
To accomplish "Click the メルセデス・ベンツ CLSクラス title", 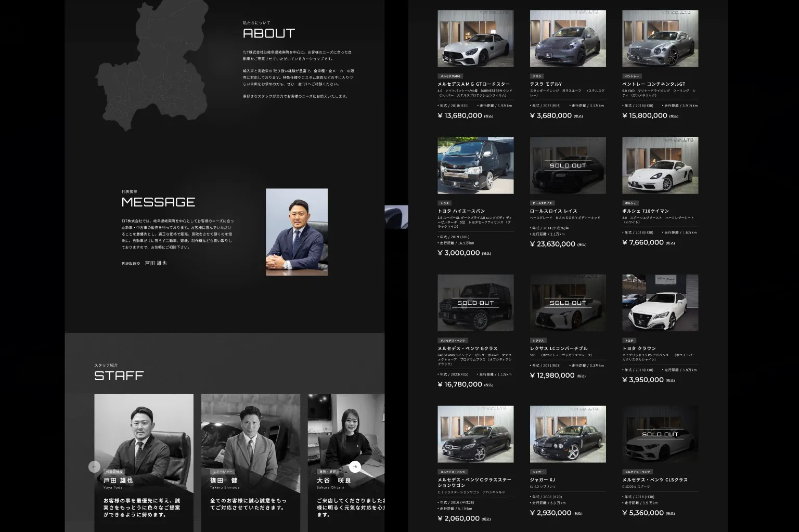I will tap(655, 479).
